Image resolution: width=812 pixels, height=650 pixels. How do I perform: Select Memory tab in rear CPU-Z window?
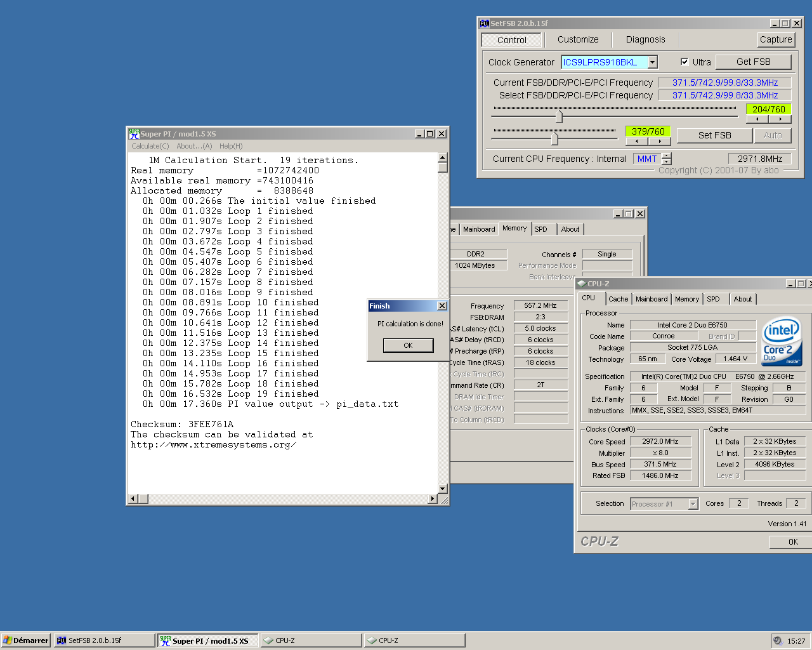pos(514,229)
